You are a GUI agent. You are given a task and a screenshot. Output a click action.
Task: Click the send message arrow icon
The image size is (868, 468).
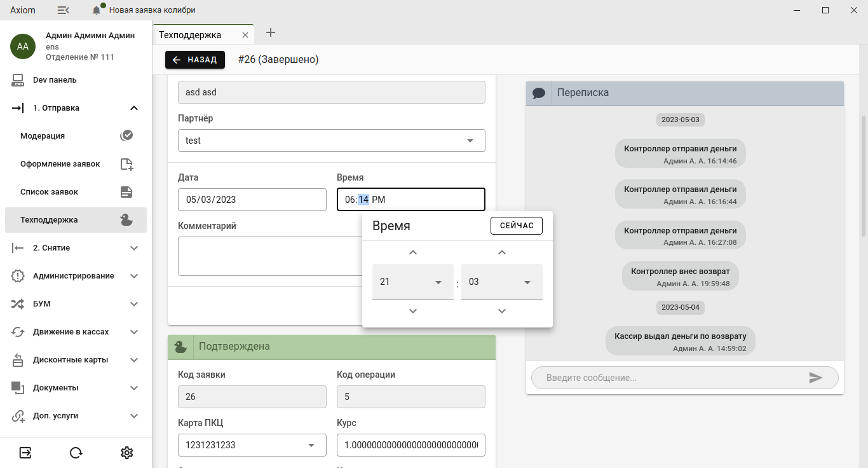pyautogui.click(x=816, y=378)
